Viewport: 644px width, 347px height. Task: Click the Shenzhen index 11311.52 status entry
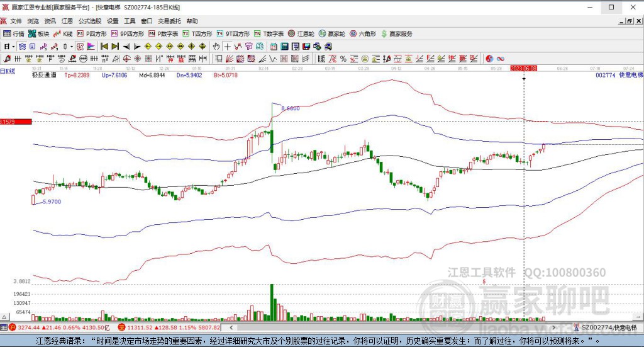coord(169,327)
